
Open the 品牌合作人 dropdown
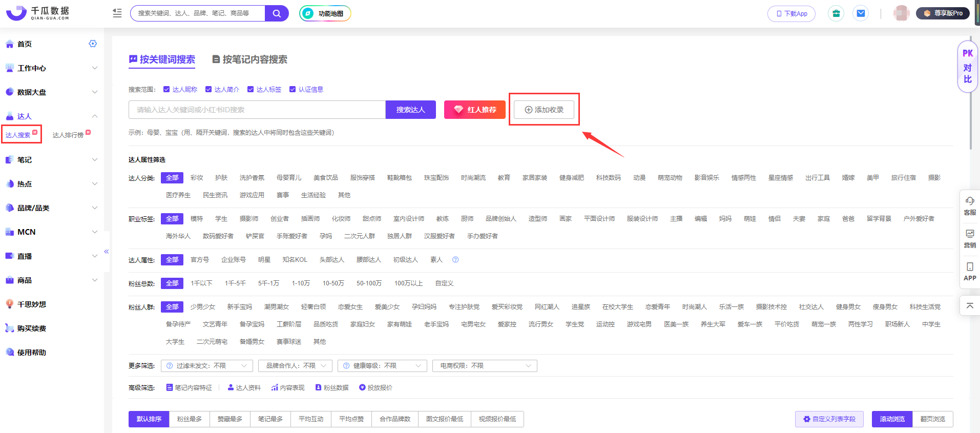pyautogui.click(x=296, y=366)
